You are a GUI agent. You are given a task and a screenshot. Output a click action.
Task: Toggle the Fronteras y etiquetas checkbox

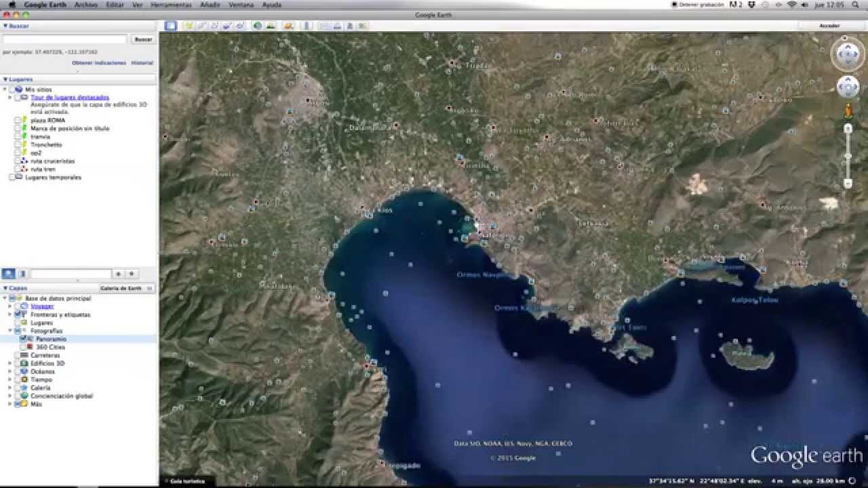click(x=18, y=314)
